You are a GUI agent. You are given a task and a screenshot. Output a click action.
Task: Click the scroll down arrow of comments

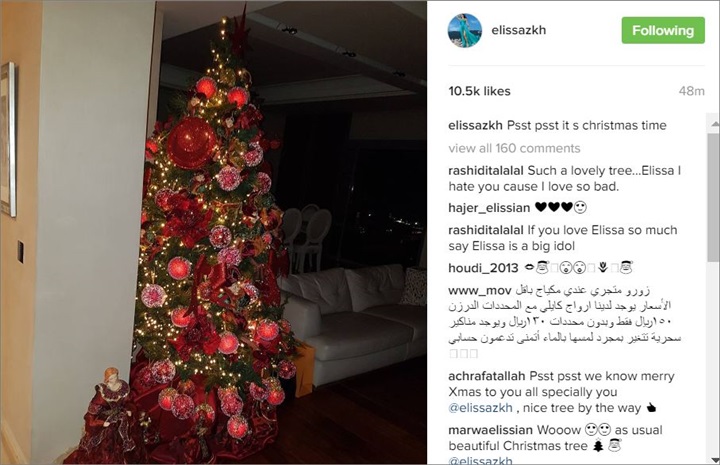714,459
